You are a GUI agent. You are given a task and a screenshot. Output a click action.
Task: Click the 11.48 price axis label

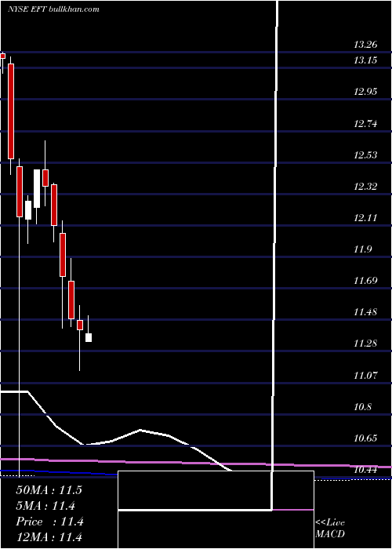point(366,311)
